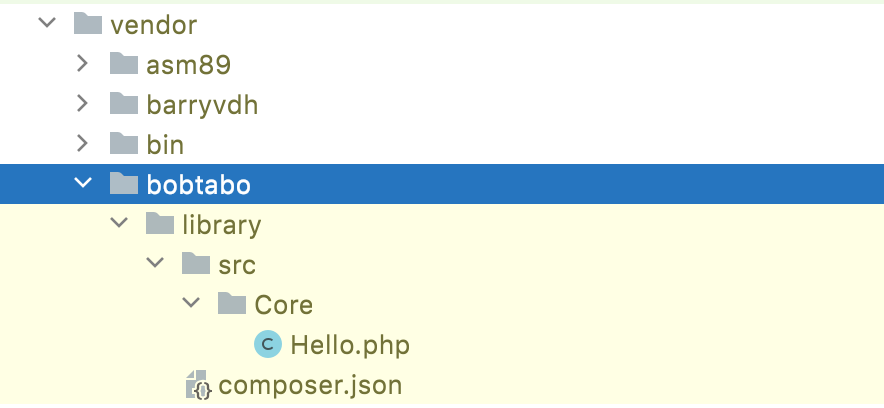
Task: Click the vendor folder icon
Action: tap(88, 24)
